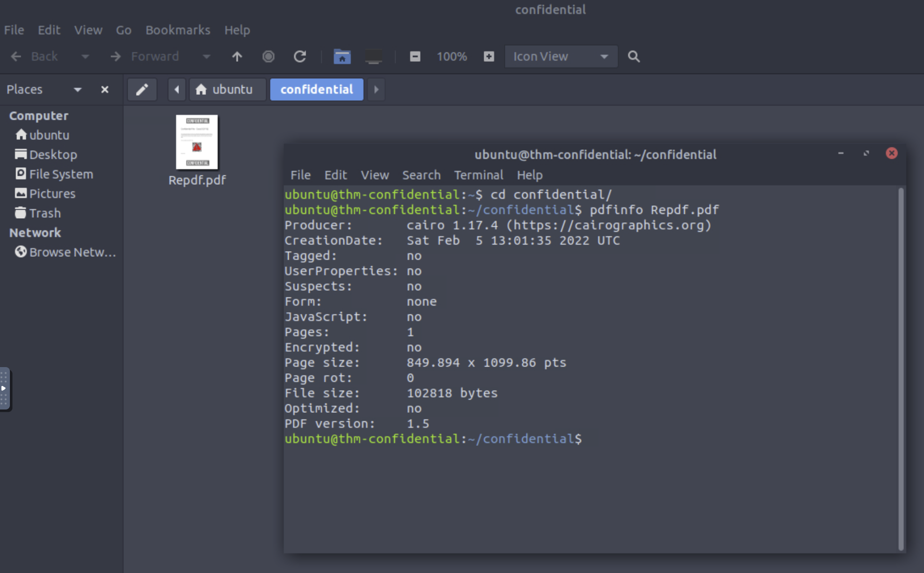Open the Places sidebar dropdown
Image resolution: width=924 pixels, height=573 pixels.
point(78,90)
